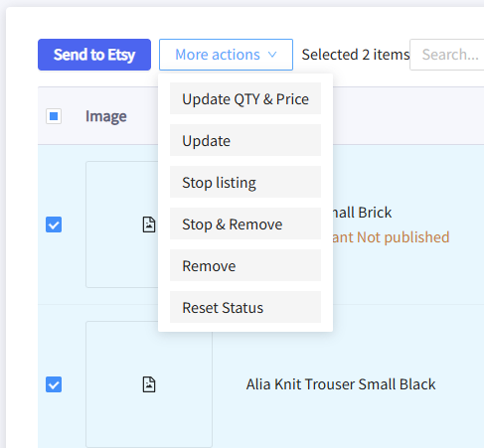The image size is (484, 448).
Task: Click the Selected 2 items label
Action: (x=356, y=55)
